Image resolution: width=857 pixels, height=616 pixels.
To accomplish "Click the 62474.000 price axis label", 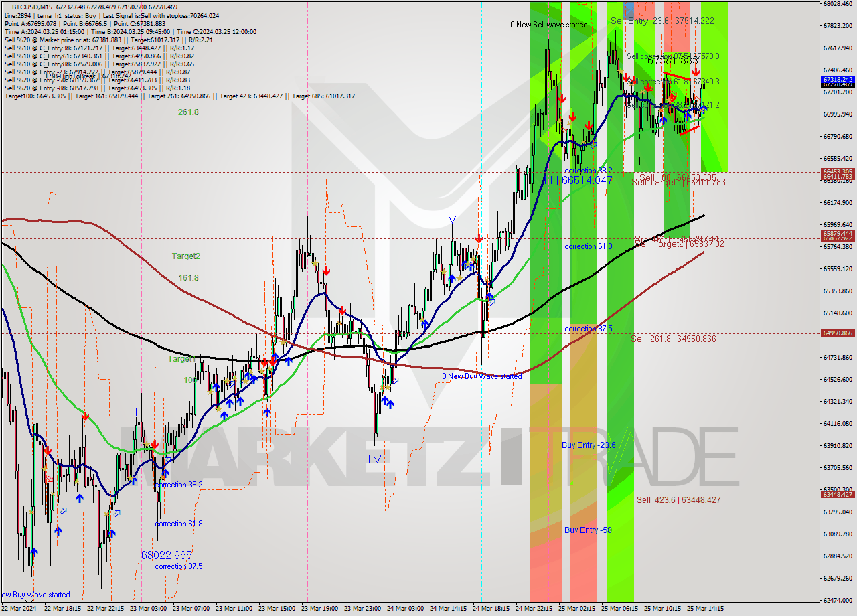I will (838, 600).
